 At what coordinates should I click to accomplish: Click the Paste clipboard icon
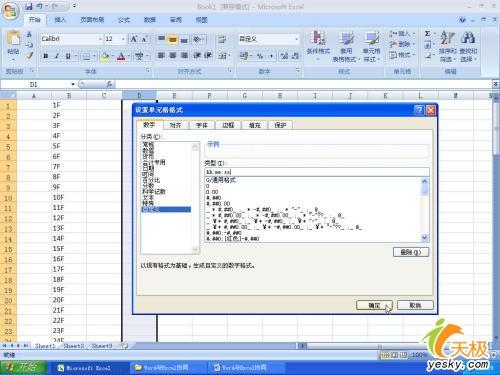13,38
